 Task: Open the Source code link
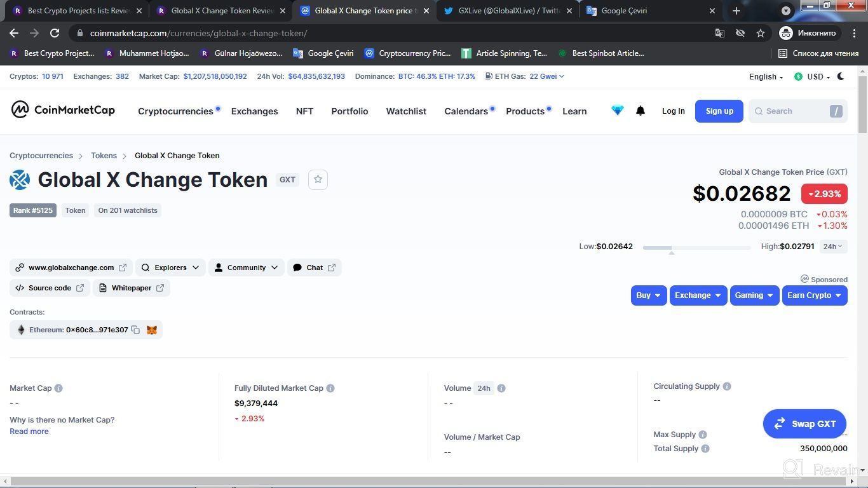50,288
